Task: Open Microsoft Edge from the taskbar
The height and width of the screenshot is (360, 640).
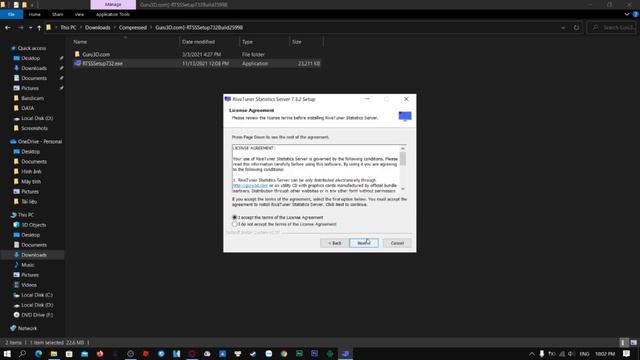Action: tap(38, 354)
